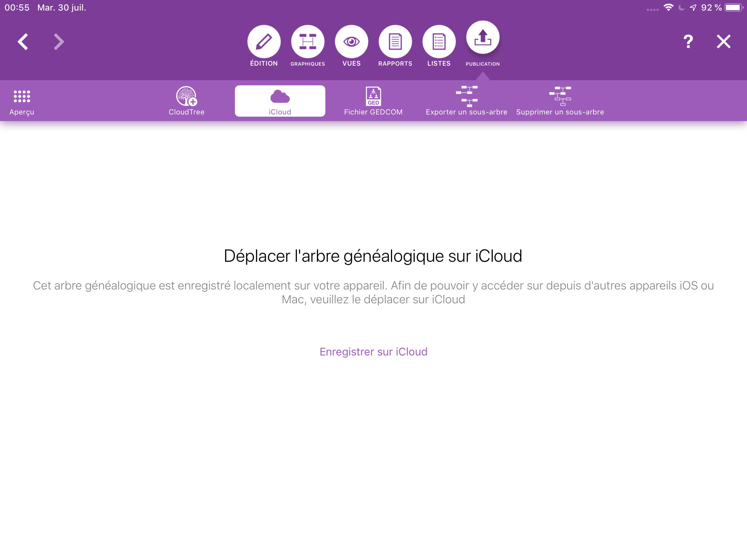Open help with the question mark
This screenshot has width=747, height=560.
(688, 42)
